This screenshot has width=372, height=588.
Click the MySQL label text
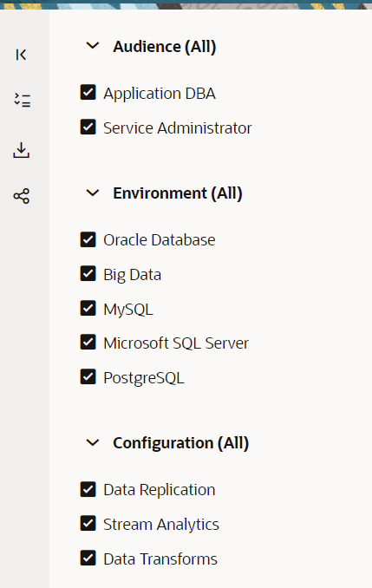128,310
